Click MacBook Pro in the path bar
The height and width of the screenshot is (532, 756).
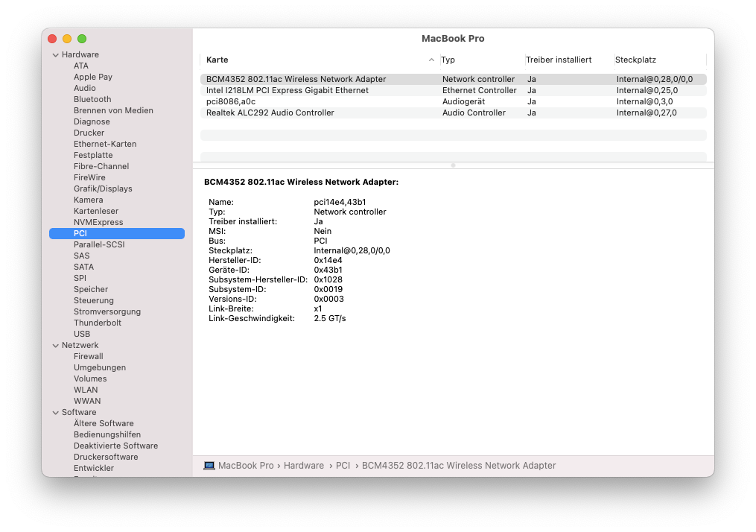click(246, 466)
